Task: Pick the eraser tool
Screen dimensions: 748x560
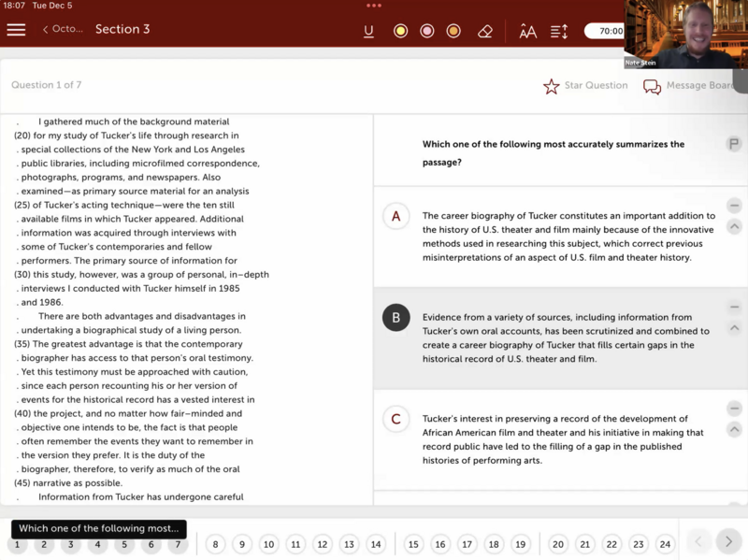Action: point(484,31)
